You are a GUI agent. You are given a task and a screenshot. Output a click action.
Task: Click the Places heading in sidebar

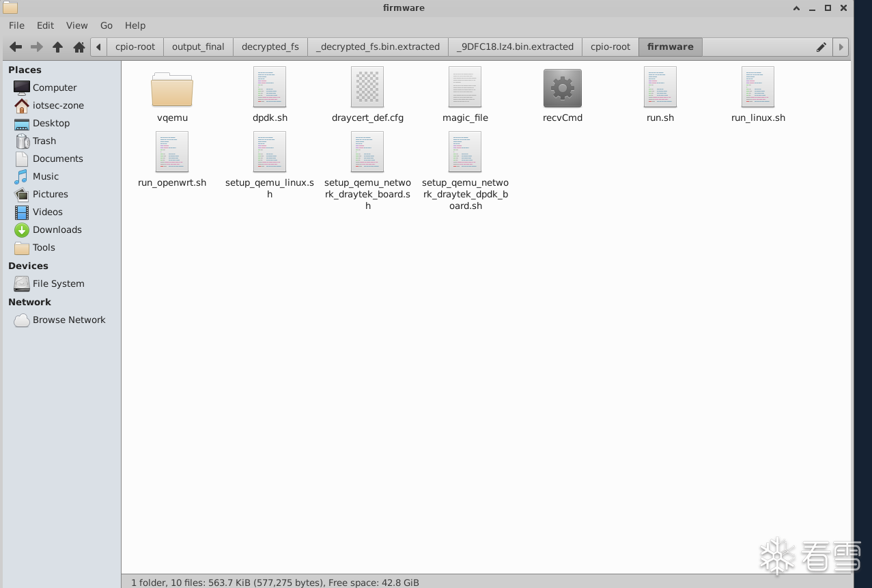(25, 70)
